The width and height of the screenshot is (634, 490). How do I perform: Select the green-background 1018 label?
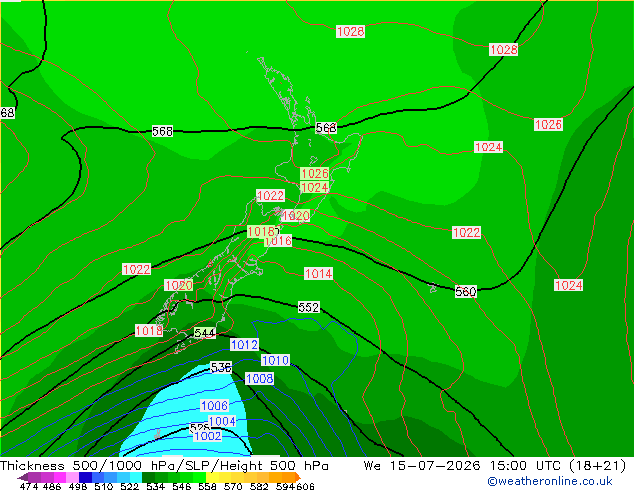pos(262,232)
